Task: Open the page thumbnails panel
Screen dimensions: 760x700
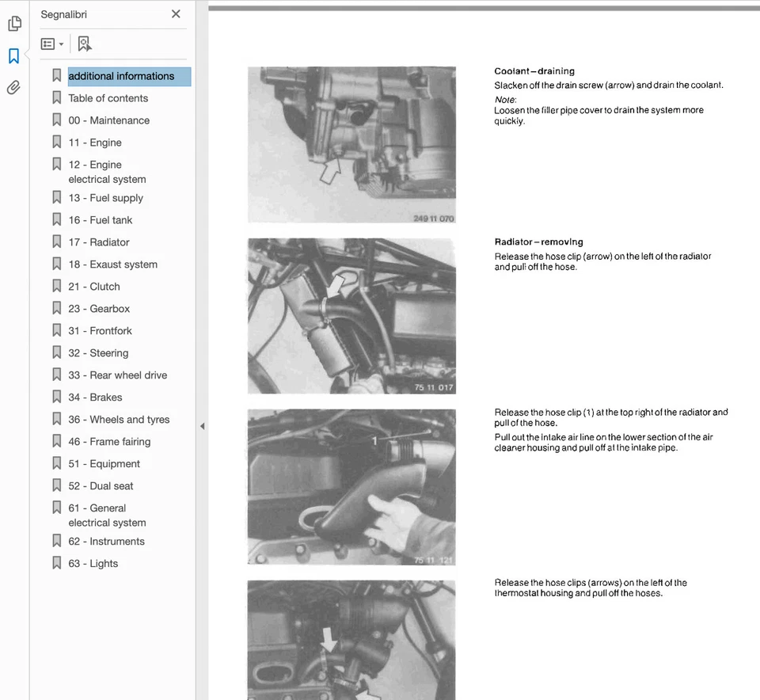Action: [14, 24]
